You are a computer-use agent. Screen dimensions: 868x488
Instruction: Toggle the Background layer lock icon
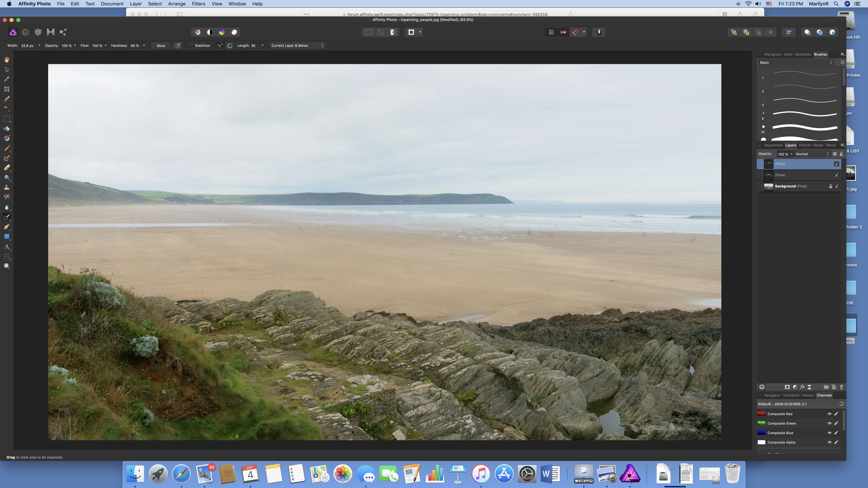(x=831, y=186)
